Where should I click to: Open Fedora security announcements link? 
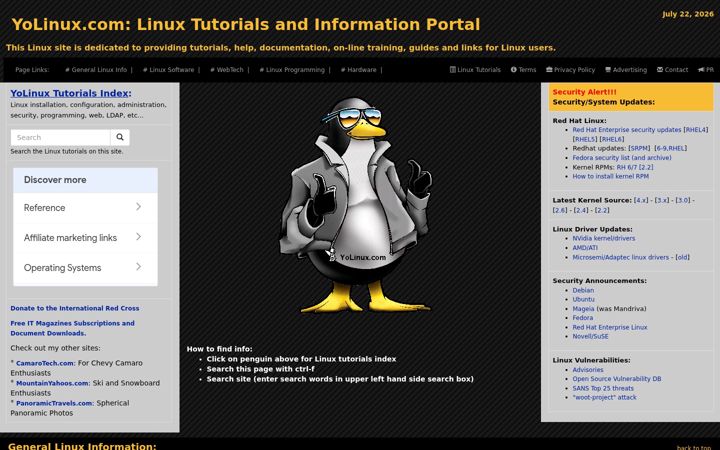pos(583,318)
